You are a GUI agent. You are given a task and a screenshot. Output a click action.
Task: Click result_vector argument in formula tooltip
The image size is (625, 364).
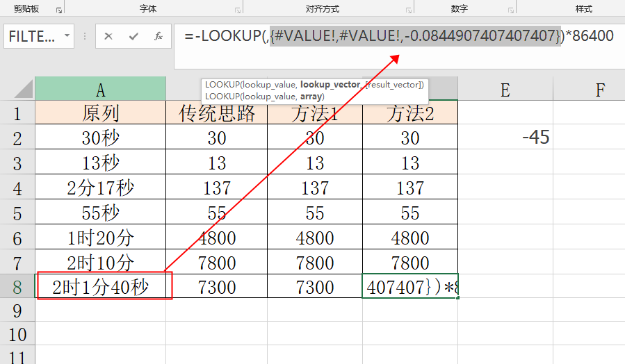(393, 85)
